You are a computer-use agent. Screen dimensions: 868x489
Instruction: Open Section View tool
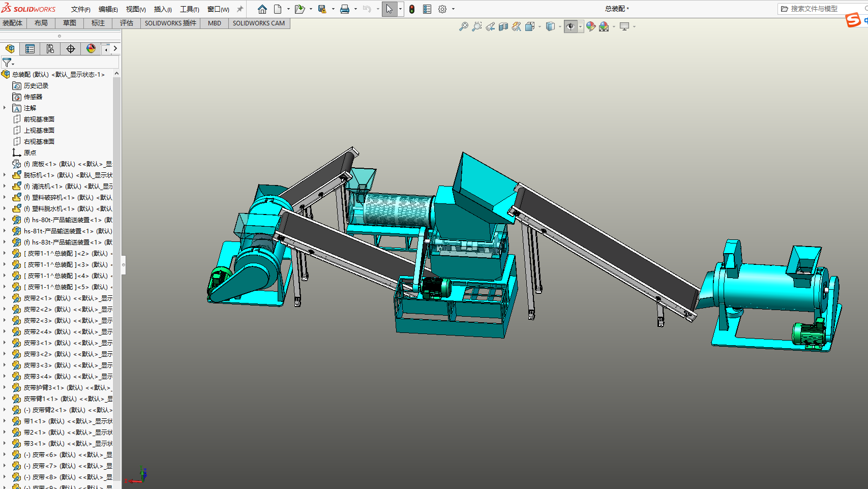coord(503,26)
